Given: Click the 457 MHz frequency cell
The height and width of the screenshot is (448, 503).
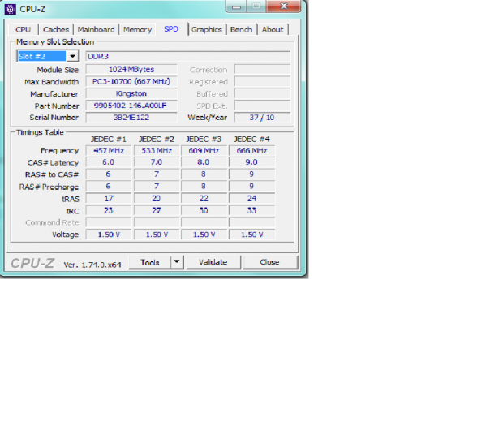Looking at the screenshot, I should (x=109, y=150).
